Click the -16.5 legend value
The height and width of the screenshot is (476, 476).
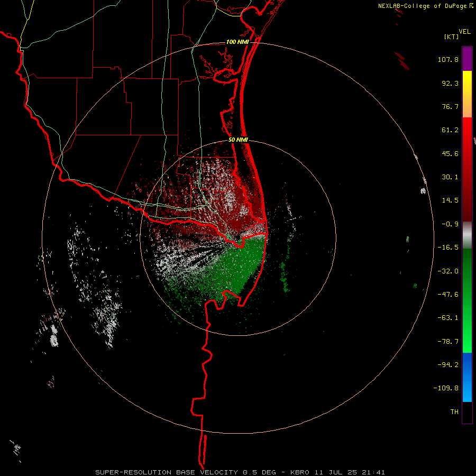tap(448, 248)
